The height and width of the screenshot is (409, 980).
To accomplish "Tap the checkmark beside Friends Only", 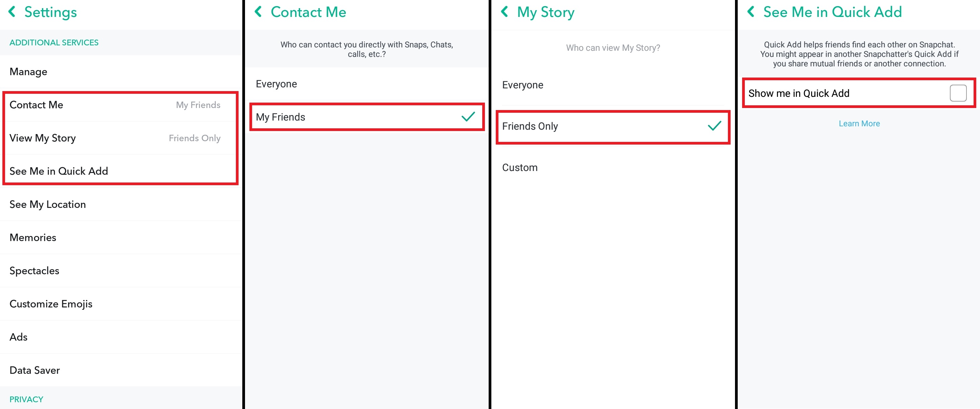I will [714, 126].
